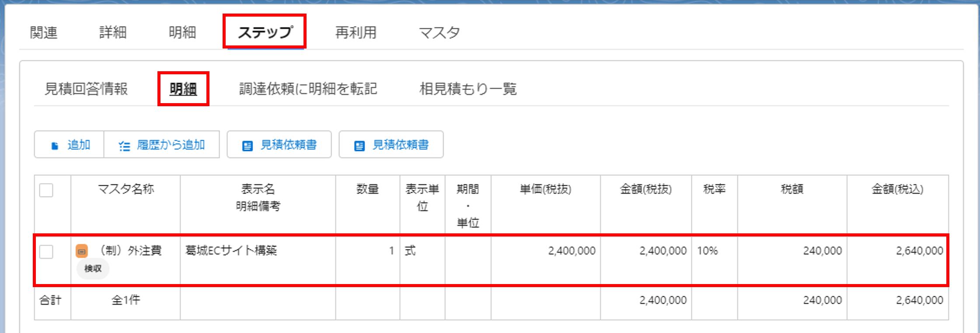Click the orange icon beside （制）外注費
980x333 pixels.
(x=82, y=251)
